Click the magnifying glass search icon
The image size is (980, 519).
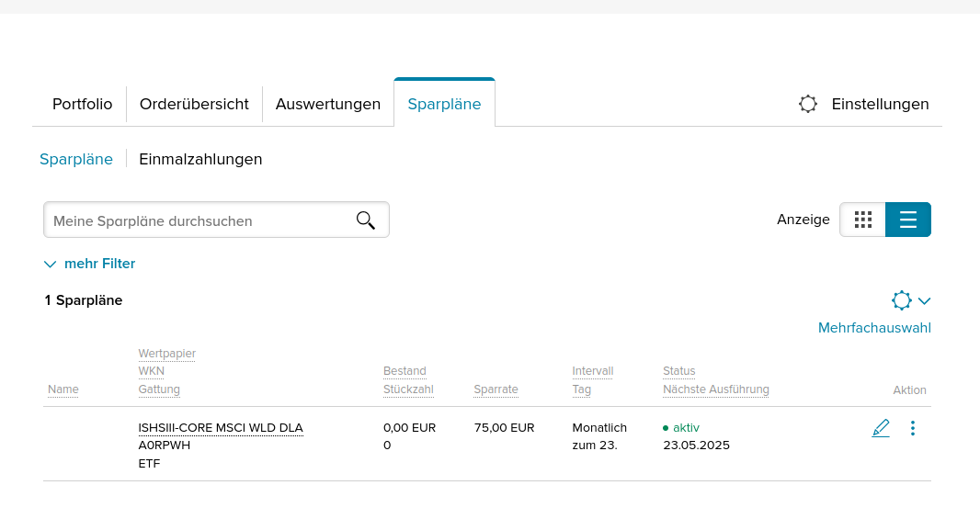(365, 220)
